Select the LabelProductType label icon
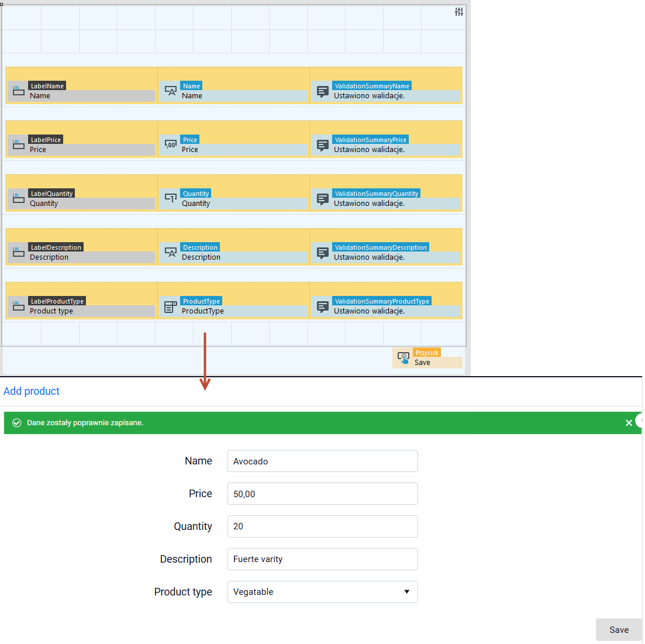The height and width of the screenshot is (644, 645). pos(18,306)
